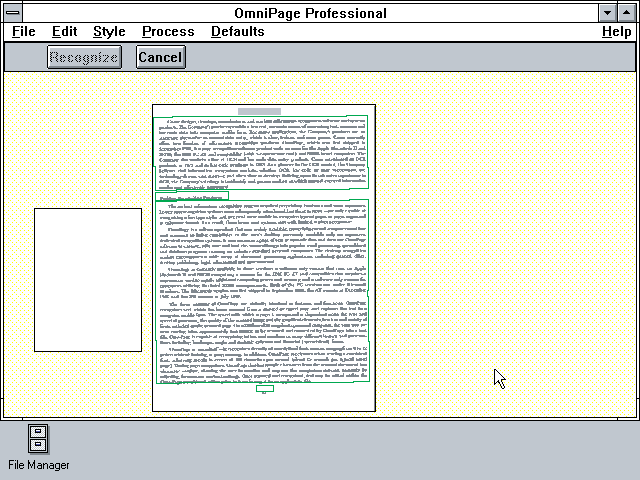Viewport: 640px width, 480px height.
Task: Click the blank white page thumbnail
Action: tap(88, 280)
